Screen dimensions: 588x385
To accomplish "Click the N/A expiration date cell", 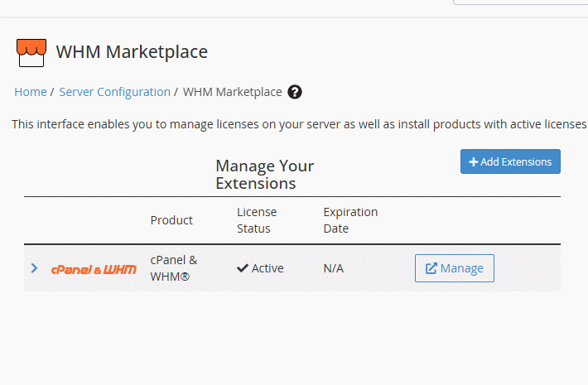I will pyautogui.click(x=334, y=268).
